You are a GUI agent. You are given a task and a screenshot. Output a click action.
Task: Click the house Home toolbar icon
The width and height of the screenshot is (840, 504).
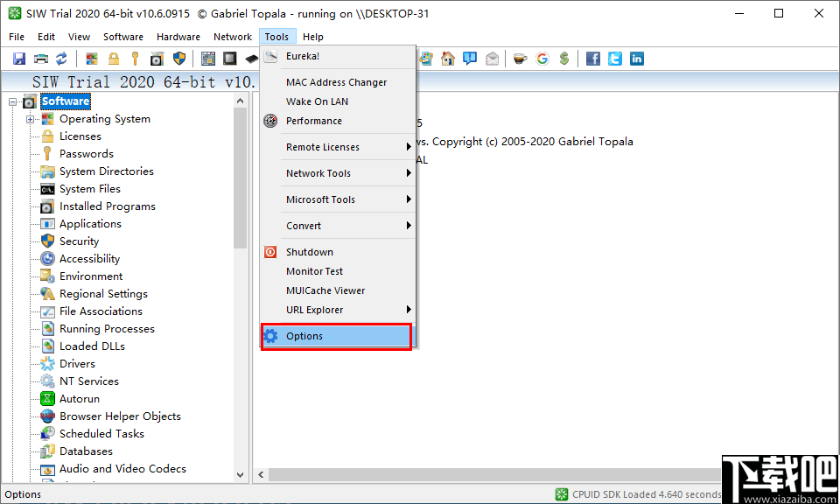click(448, 59)
